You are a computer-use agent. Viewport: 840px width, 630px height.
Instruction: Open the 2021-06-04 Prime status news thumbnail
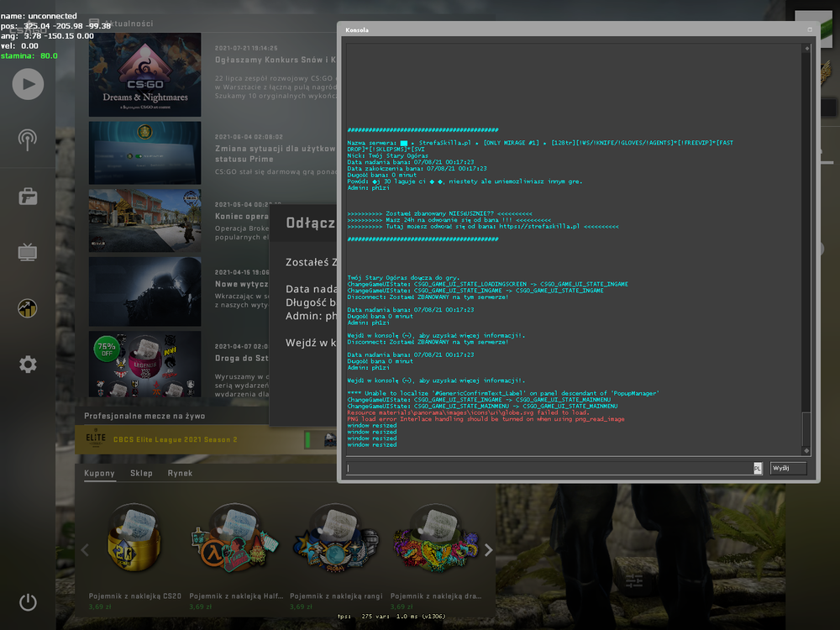click(145, 153)
